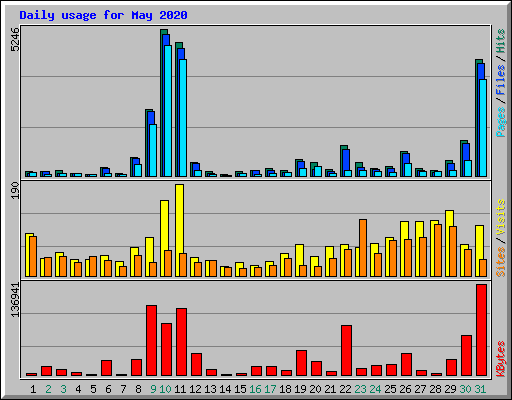Image resolution: width=512 pixels, height=400 pixels.
Task: Click day 16 on the x-axis
Action: [255, 389]
